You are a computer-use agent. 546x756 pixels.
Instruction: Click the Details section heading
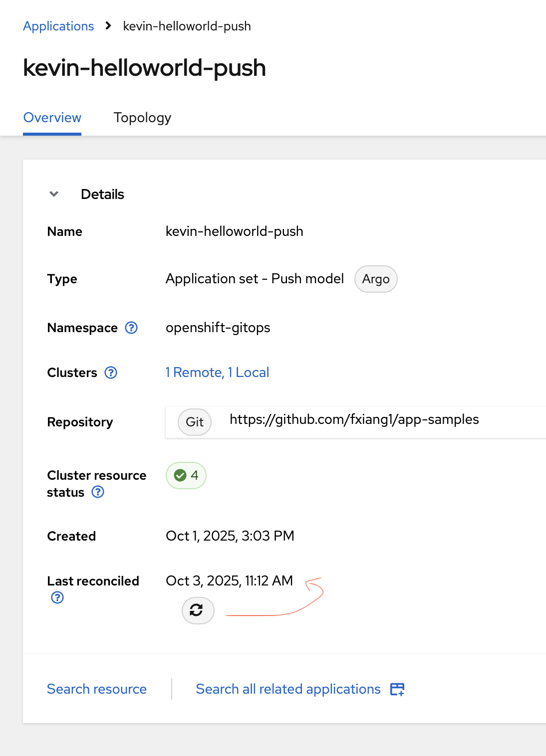(102, 194)
